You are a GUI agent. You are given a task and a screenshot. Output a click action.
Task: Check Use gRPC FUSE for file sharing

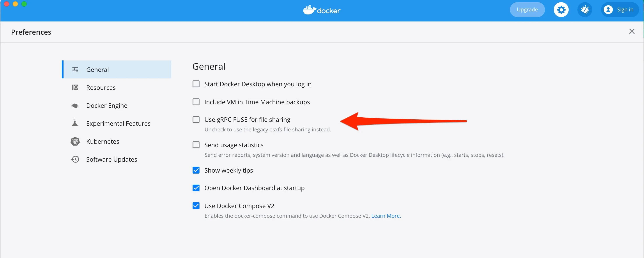(196, 120)
